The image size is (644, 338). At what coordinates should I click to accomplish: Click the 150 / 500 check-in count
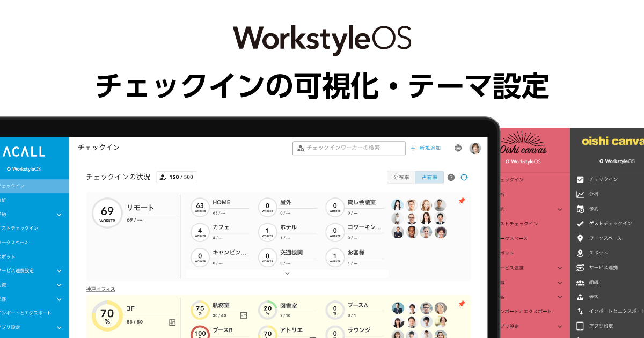181,177
